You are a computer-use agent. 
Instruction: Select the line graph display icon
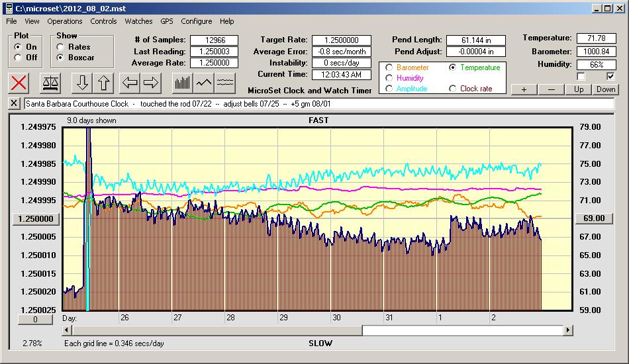tap(204, 83)
